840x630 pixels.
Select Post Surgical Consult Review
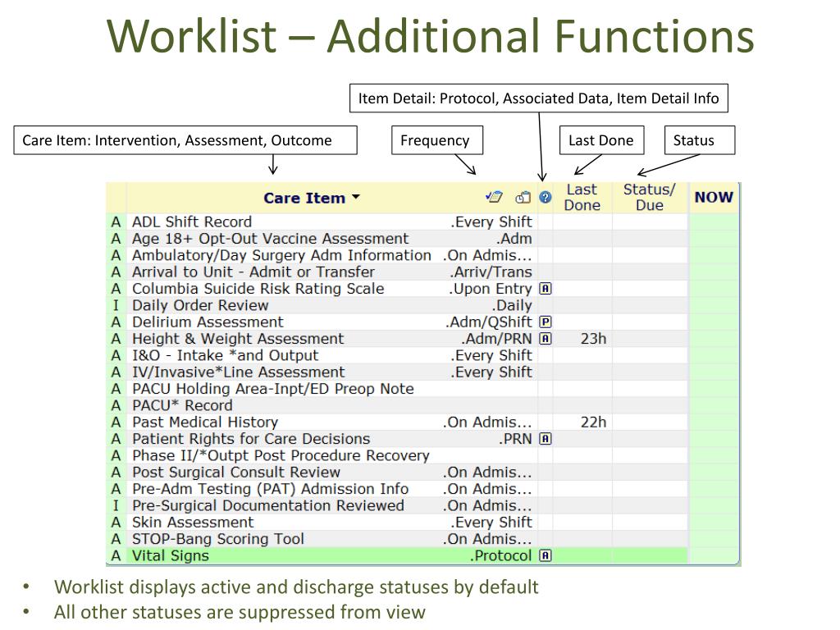pyautogui.click(x=236, y=472)
